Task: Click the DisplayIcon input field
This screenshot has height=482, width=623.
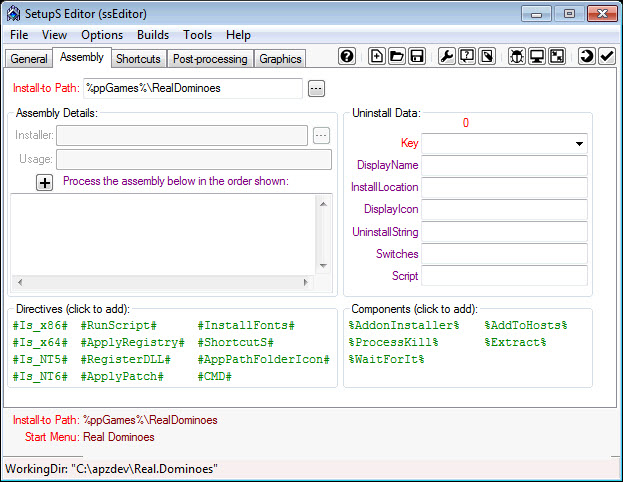Action: [x=504, y=209]
